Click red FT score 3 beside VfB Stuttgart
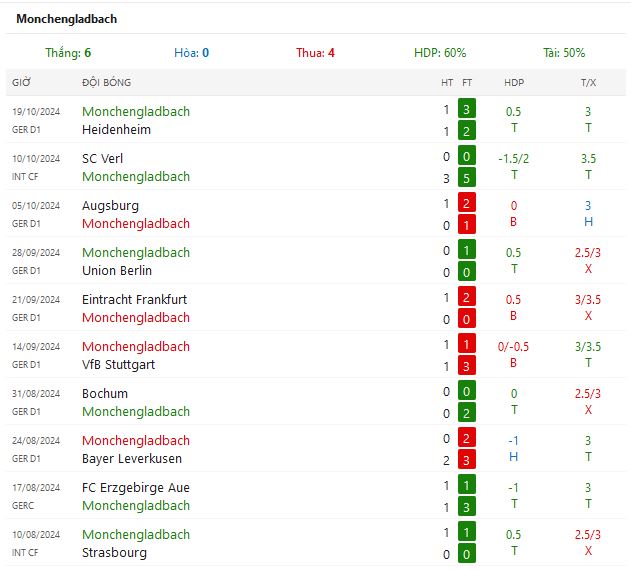This screenshot has height=570, width=631. [467, 366]
